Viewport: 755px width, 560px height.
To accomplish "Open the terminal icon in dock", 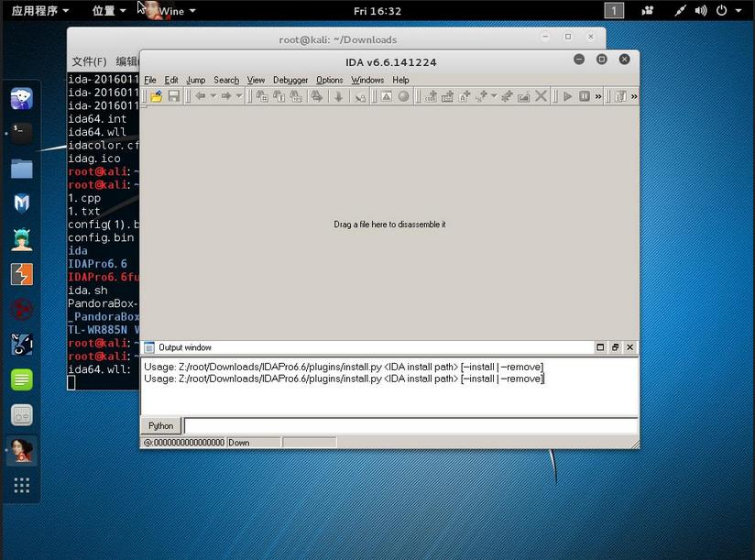I will 22,134.
